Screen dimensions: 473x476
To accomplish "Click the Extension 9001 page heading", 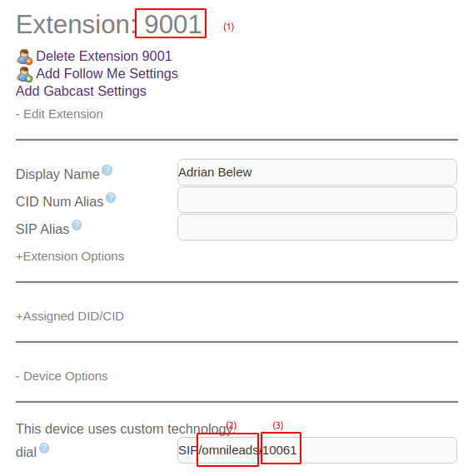I will (x=109, y=24).
